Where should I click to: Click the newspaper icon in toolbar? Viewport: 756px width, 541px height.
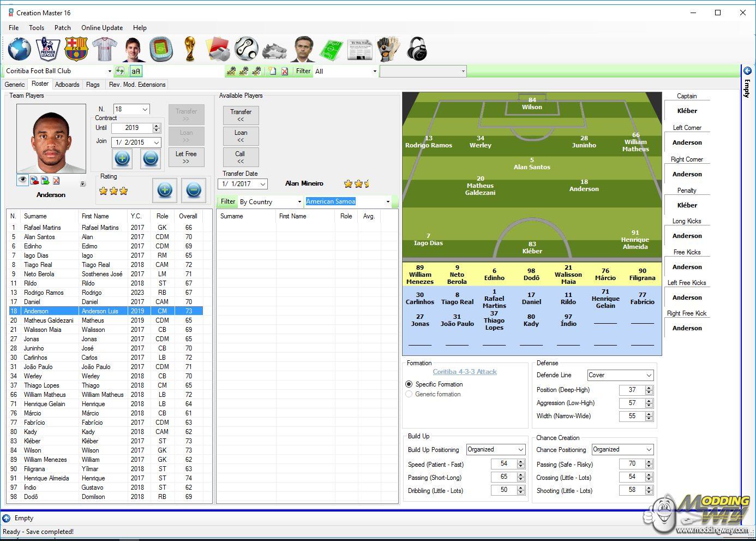[359, 49]
